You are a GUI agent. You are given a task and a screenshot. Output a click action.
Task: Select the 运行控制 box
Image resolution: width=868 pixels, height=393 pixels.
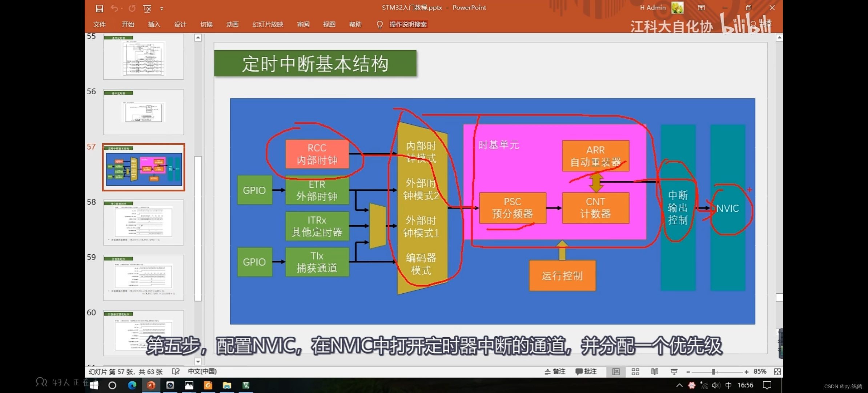coord(562,275)
